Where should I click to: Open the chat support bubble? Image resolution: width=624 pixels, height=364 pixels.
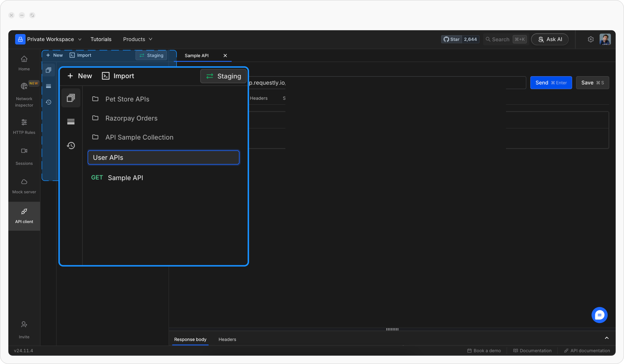[x=599, y=315]
